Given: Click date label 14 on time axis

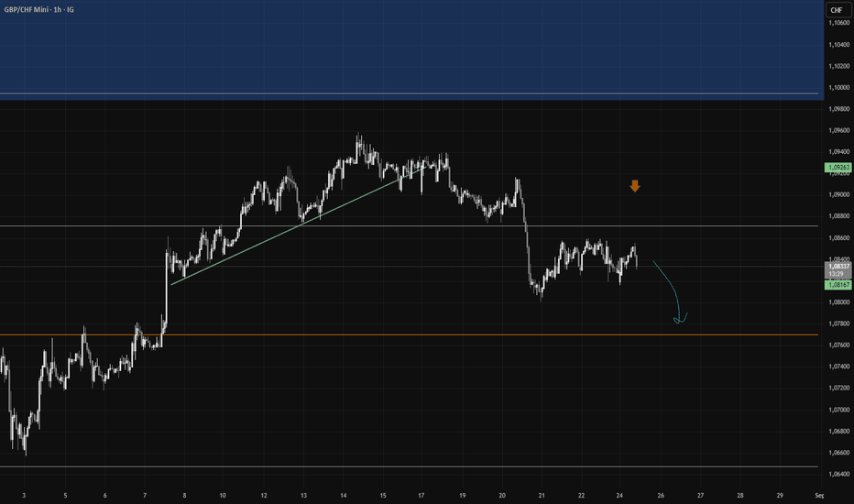Looking at the screenshot, I should [x=343, y=495].
